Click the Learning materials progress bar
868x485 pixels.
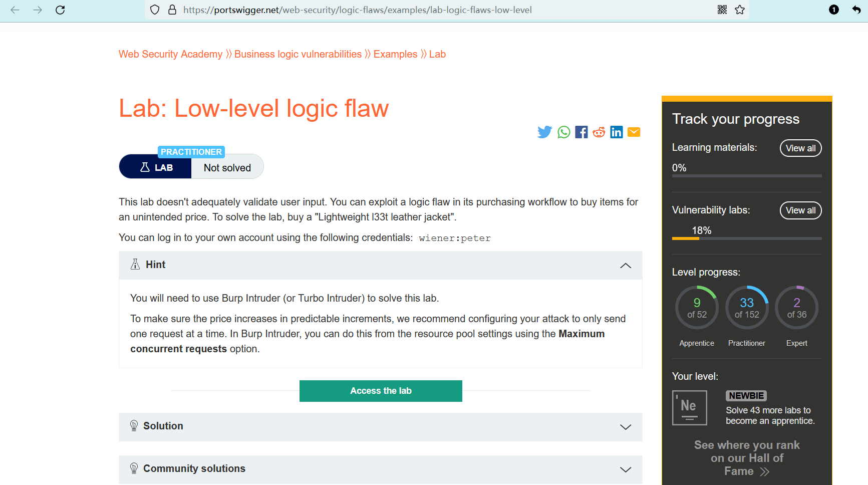coord(747,176)
